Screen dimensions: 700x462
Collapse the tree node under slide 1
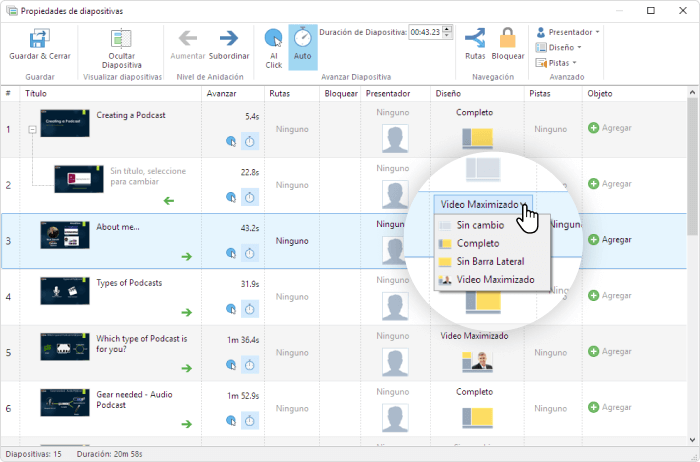tap(32, 129)
